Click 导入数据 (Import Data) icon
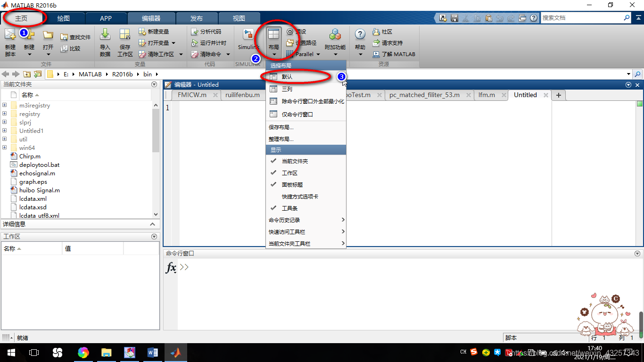Screen dimensions: 644x362 click(105, 34)
